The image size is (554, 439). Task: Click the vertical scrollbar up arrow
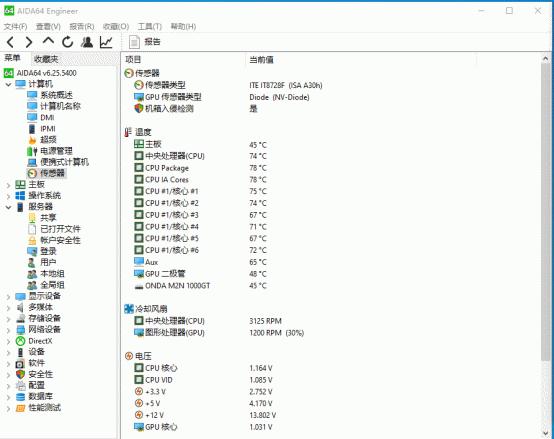click(x=546, y=59)
